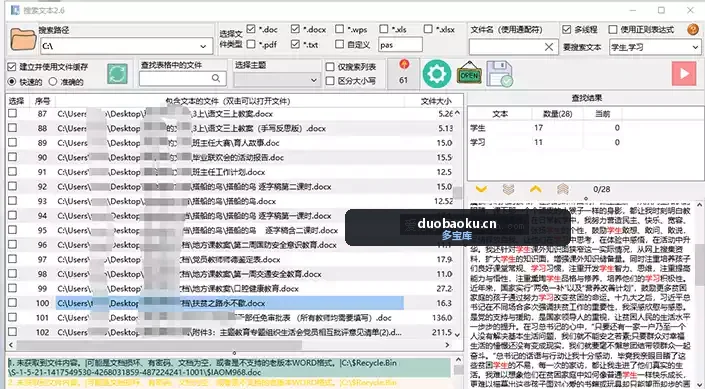The height and width of the screenshot is (389, 705).
Task: Click the 文本 column header in results
Action: pyautogui.click(x=500, y=114)
